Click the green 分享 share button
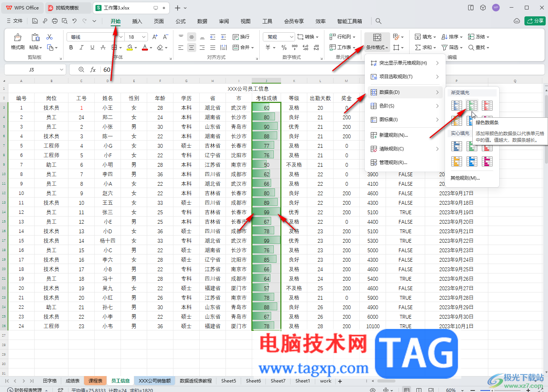The image size is (548, 392). tap(535, 21)
